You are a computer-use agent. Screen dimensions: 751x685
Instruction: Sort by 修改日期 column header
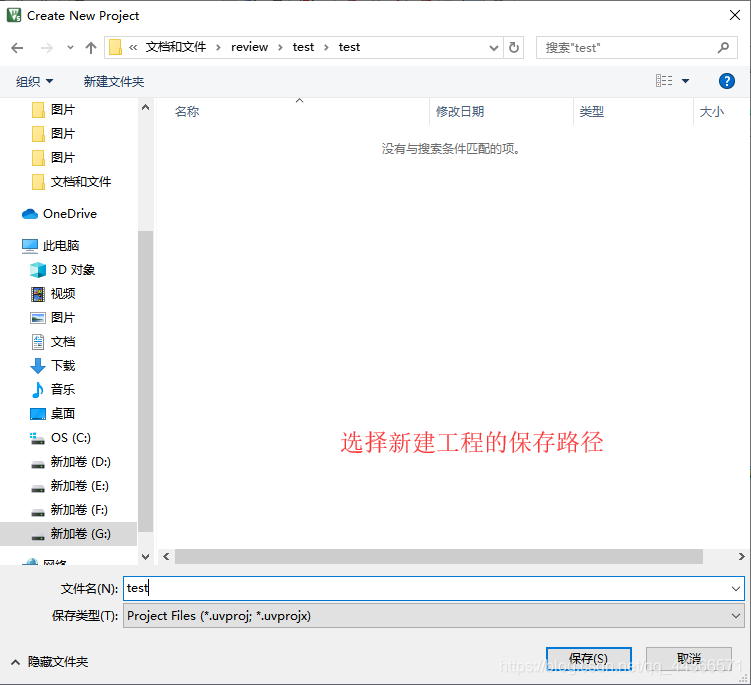(x=460, y=112)
